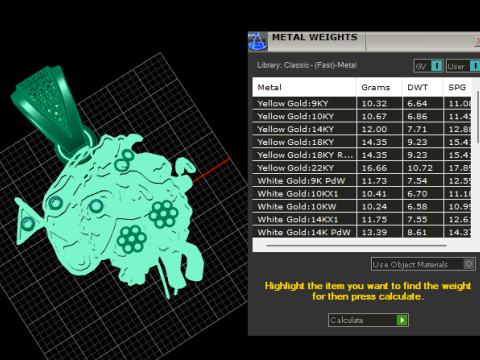This screenshot has width=480, height=360.
Task: Click the vertical scrollbar of the metals table
Action: 478,117
